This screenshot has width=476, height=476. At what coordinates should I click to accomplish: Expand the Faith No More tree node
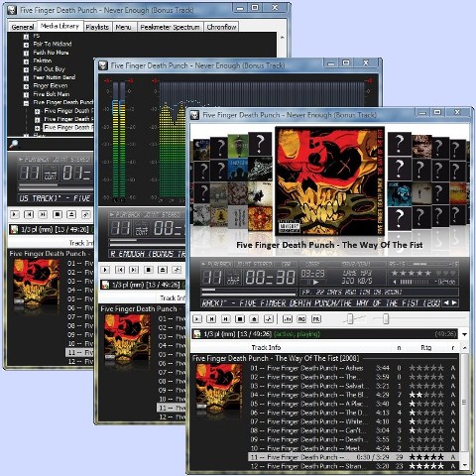(26, 53)
